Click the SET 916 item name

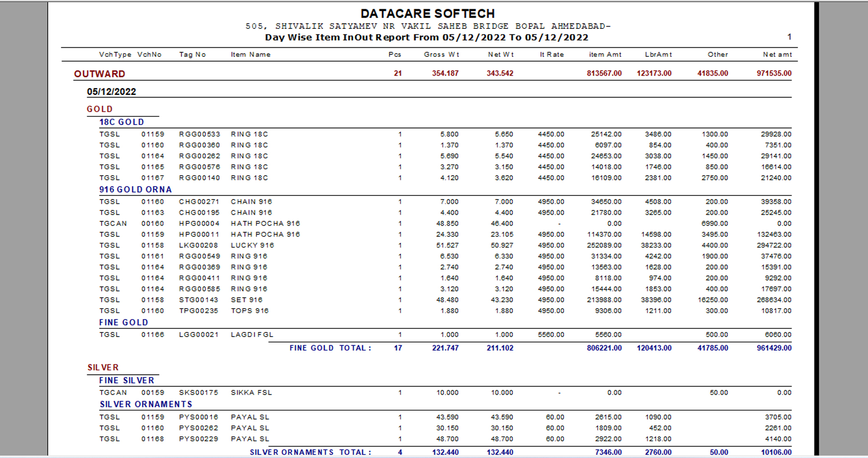pyautogui.click(x=247, y=300)
